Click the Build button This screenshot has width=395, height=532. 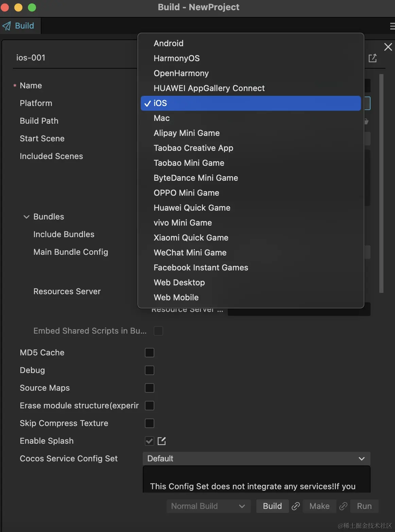272,506
